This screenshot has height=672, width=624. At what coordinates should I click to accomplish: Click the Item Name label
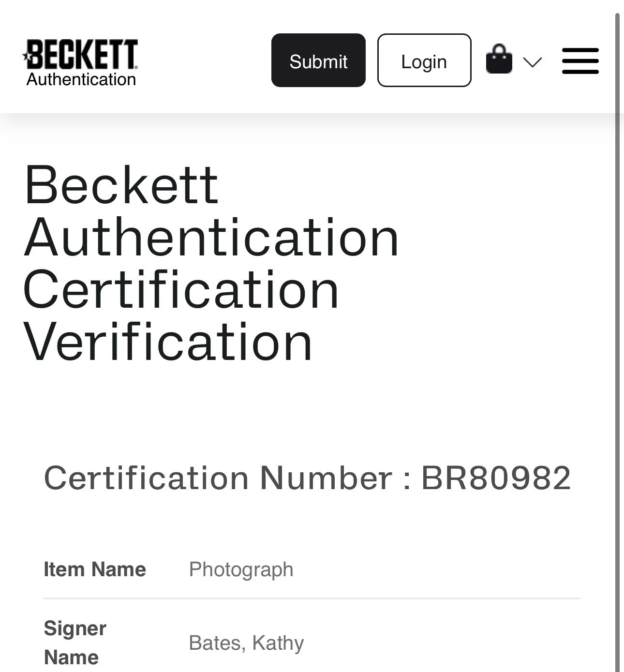(95, 569)
